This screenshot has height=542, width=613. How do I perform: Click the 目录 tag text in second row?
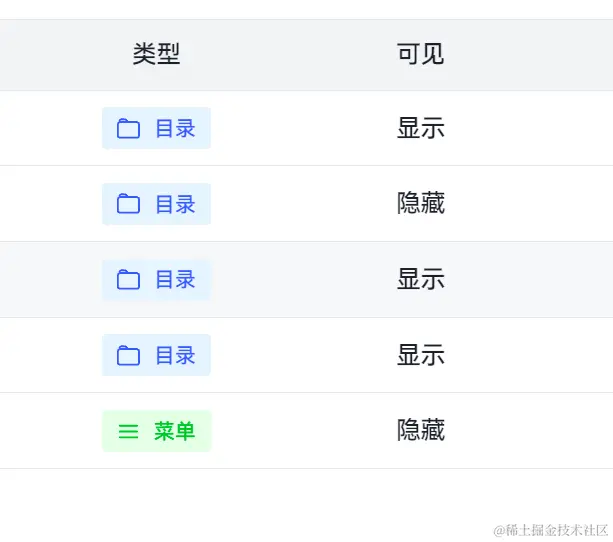(x=175, y=204)
